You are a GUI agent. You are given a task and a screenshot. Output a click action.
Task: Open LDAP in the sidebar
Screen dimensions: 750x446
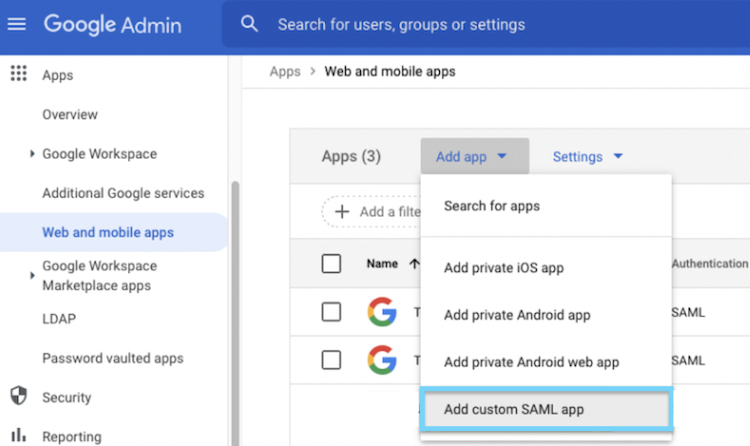pyautogui.click(x=59, y=319)
